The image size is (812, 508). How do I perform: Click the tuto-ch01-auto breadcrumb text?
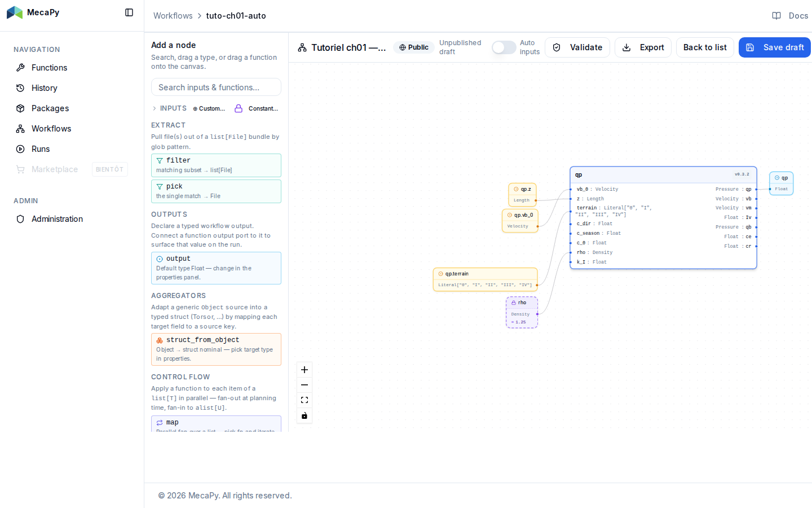236,16
